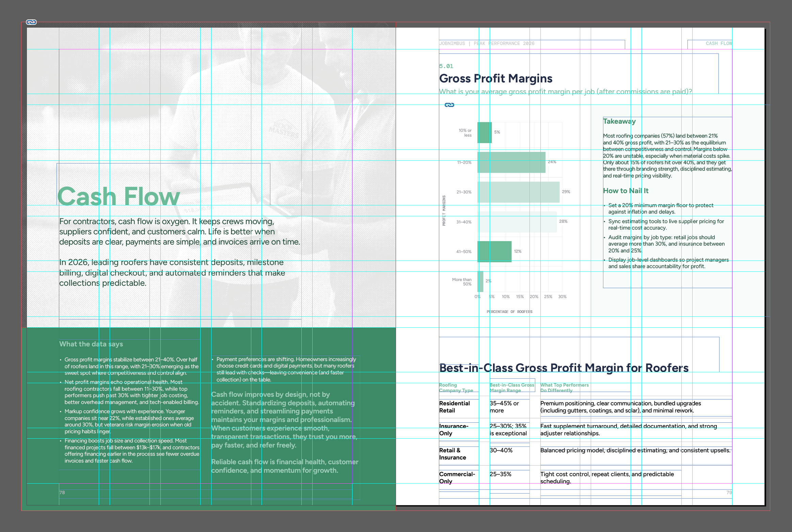Click the 11–20% bar labeled 24%
792x532 pixels.
click(511, 162)
